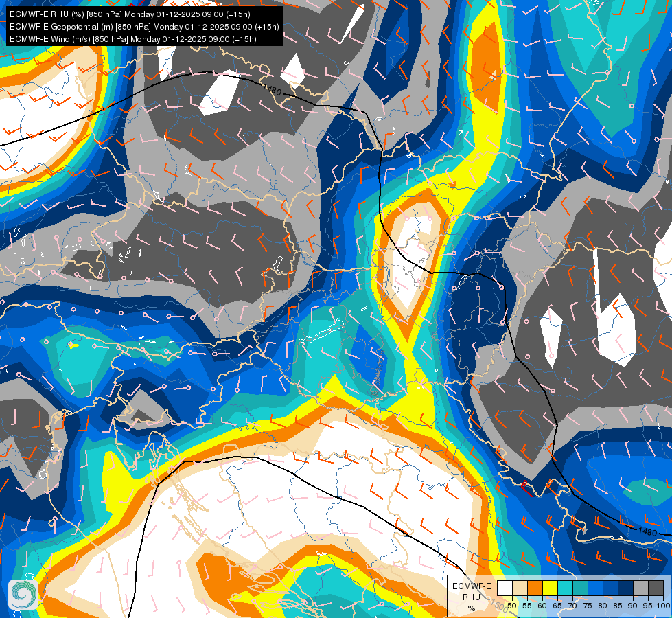Click the legend scale value 70

click(x=573, y=606)
